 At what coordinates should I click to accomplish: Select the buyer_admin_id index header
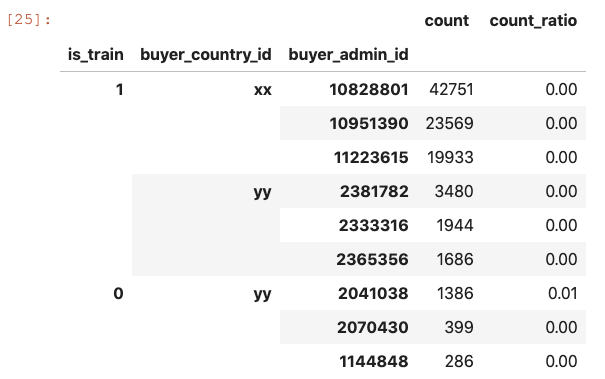click(x=348, y=54)
